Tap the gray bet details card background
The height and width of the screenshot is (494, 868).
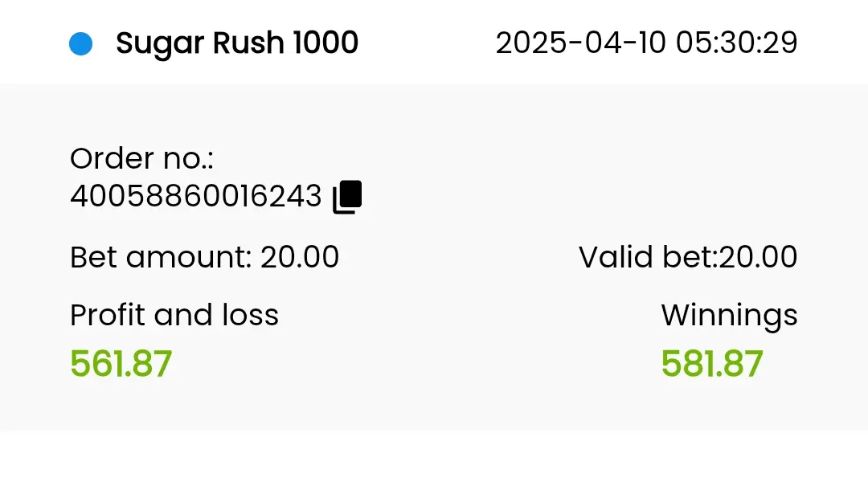click(x=434, y=257)
